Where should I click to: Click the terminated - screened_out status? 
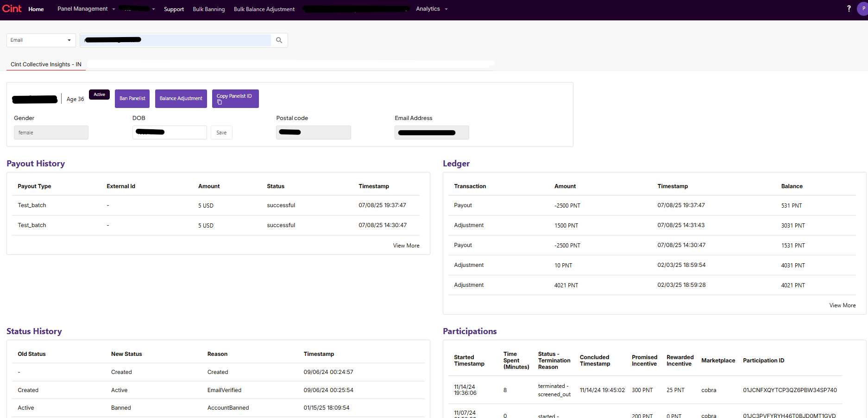tap(554, 390)
